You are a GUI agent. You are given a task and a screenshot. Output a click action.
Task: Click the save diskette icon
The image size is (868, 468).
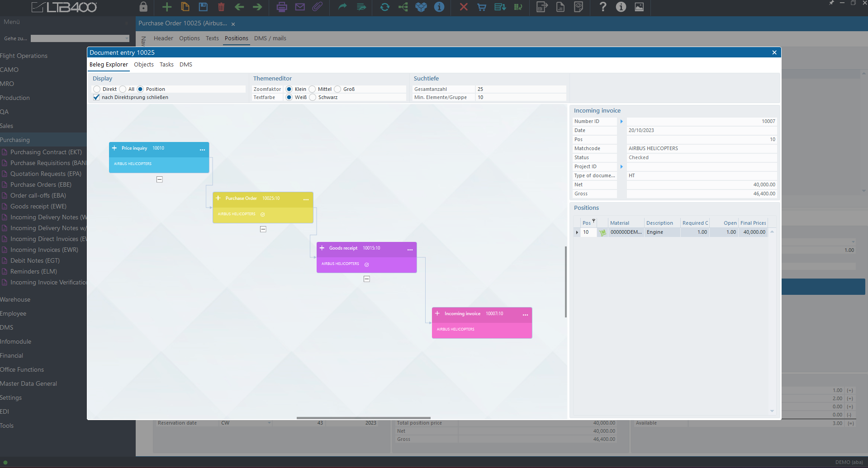tap(203, 7)
